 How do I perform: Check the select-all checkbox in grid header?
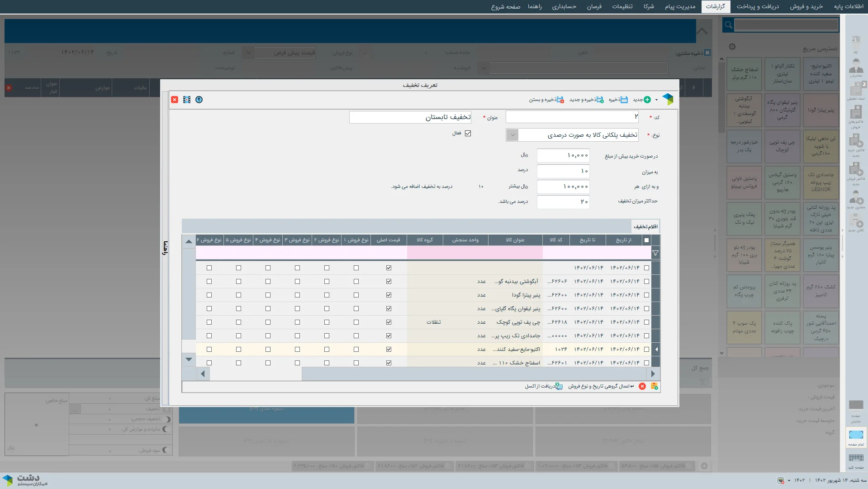tap(646, 240)
